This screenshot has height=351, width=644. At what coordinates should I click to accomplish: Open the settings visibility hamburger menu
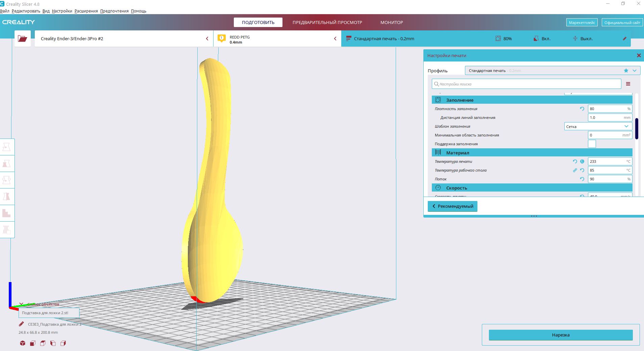[628, 84]
